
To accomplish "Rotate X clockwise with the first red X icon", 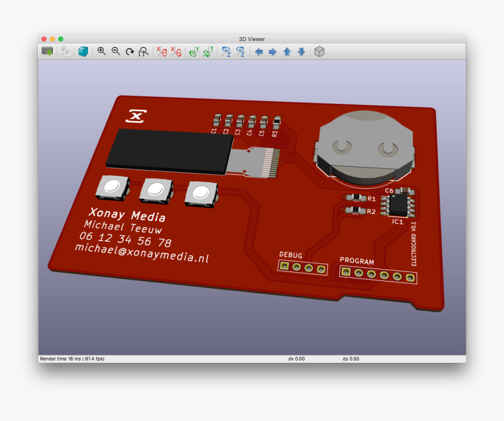I will pos(162,52).
